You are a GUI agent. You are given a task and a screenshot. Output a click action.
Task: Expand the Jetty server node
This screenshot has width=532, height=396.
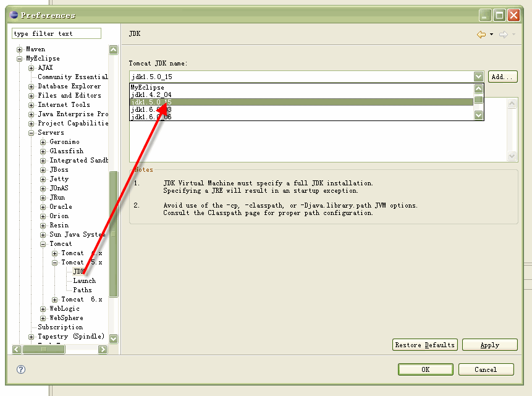click(43, 179)
